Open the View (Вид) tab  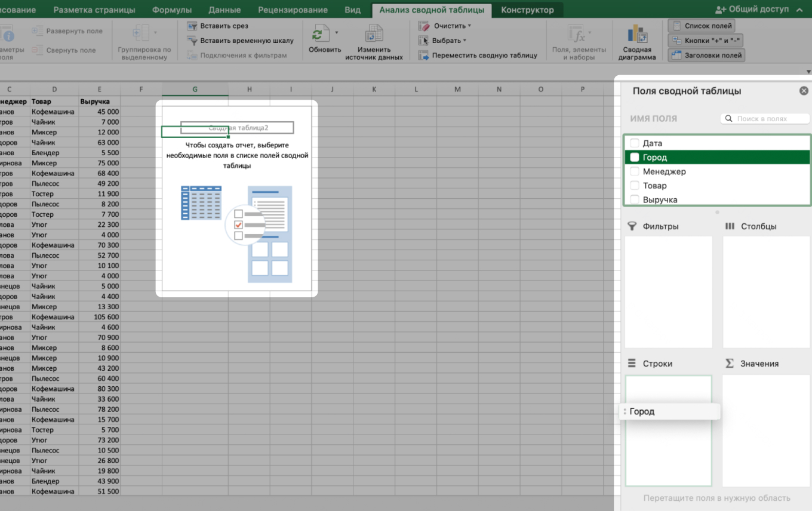(x=353, y=10)
